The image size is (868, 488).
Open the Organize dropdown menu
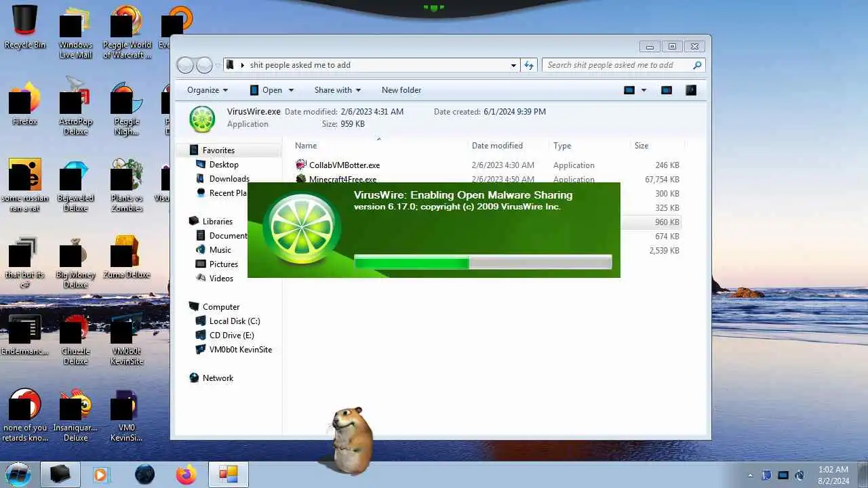point(208,89)
